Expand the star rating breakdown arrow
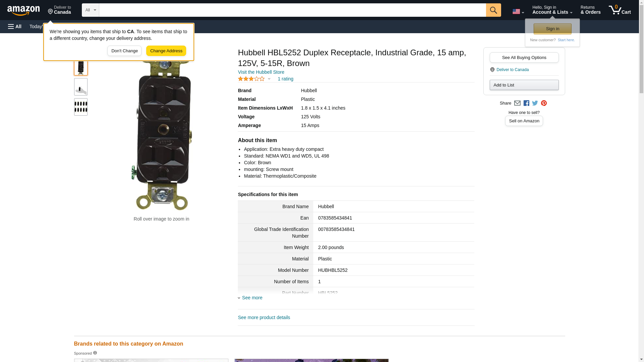The width and height of the screenshot is (644, 362). coord(269,79)
